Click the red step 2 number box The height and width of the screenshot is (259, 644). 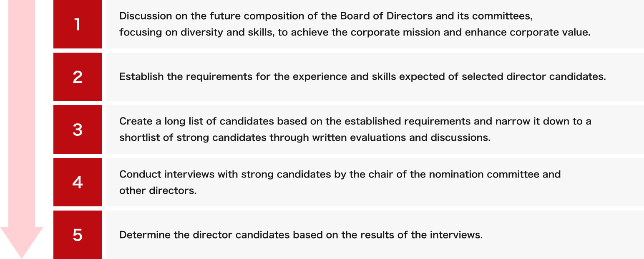[x=78, y=77]
